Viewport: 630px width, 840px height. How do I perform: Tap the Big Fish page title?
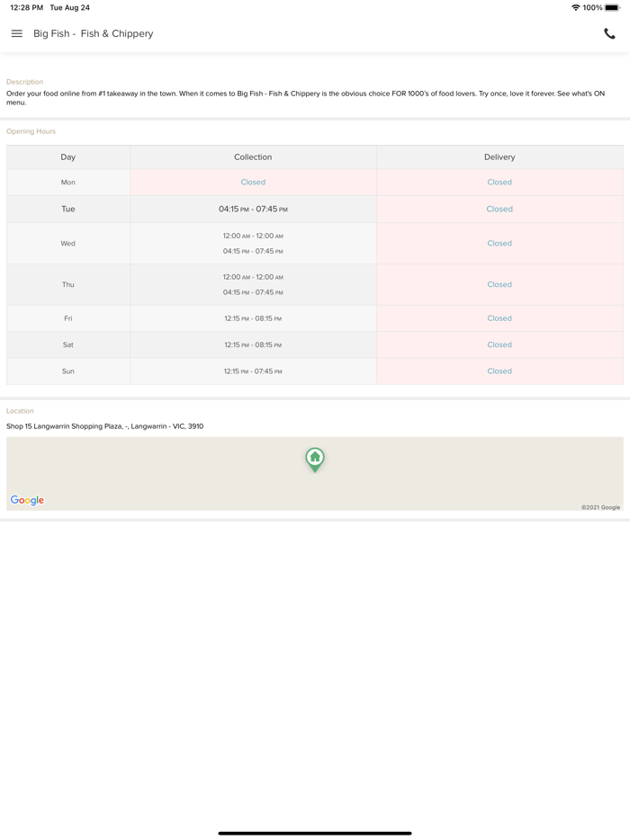[94, 34]
